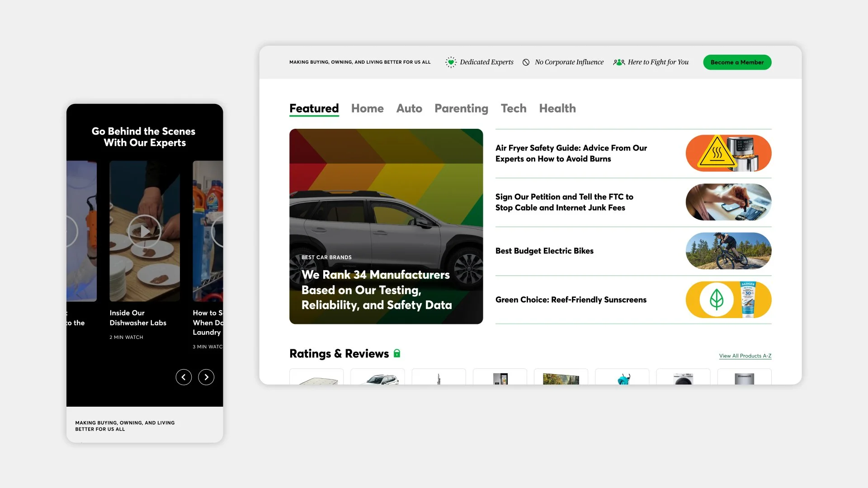Click the leaf icon on the sunscreen thumbnail

click(717, 299)
